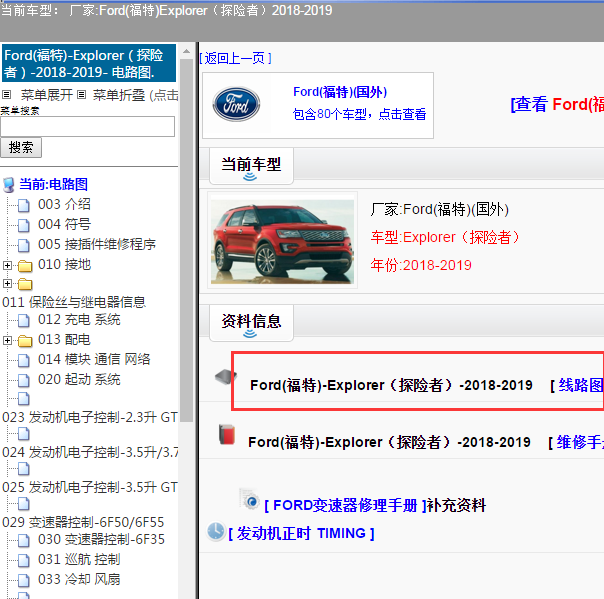This screenshot has width=604, height=599.
Task: Click the page icon above 023 发动机电子控制-2.3升
Action: [x=23, y=399]
